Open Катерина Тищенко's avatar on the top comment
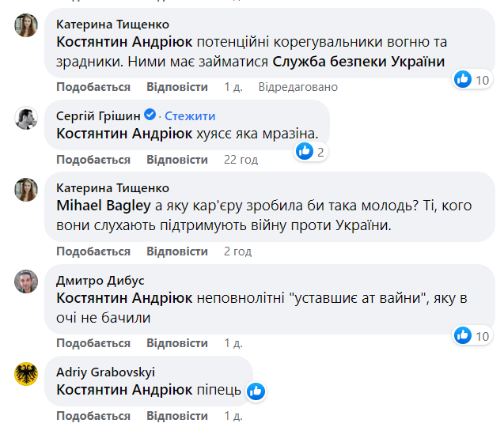 pyautogui.click(x=26, y=26)
